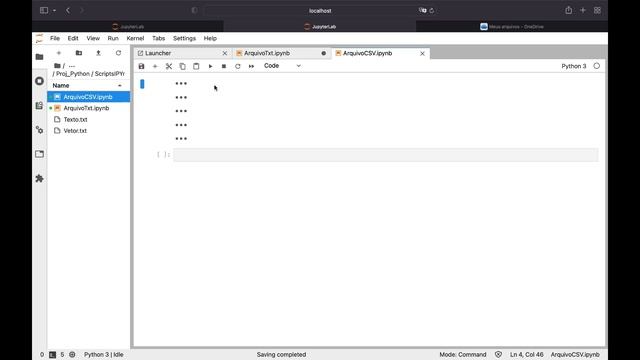Click the Python 3 kernel name button
This screenshot has height=360, width=640.
pos(573,66)
